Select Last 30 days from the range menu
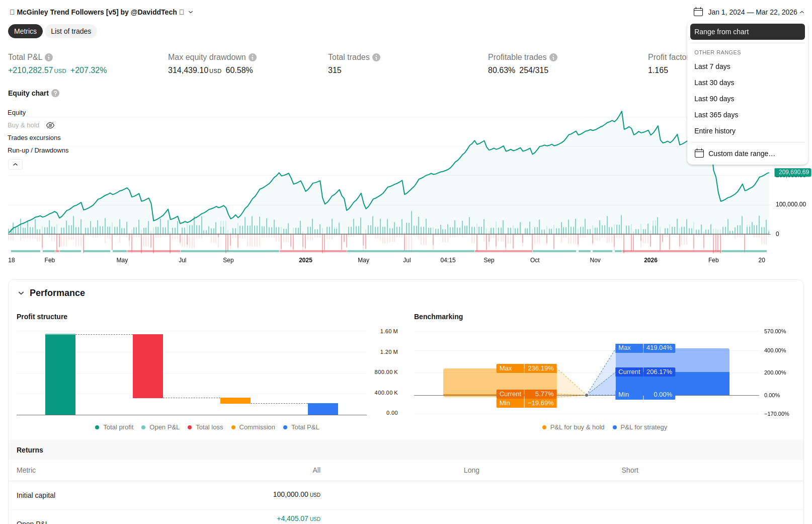This screenshot has height=524, width=812. coord(714,83)
